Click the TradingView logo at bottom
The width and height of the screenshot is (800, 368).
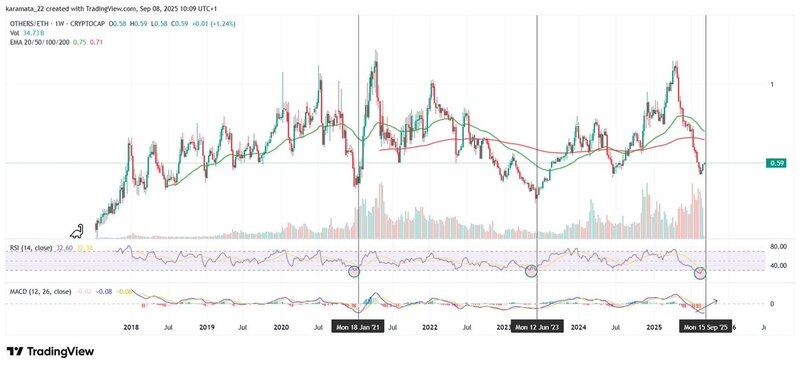pyautogui.click(x=51, y=352)
